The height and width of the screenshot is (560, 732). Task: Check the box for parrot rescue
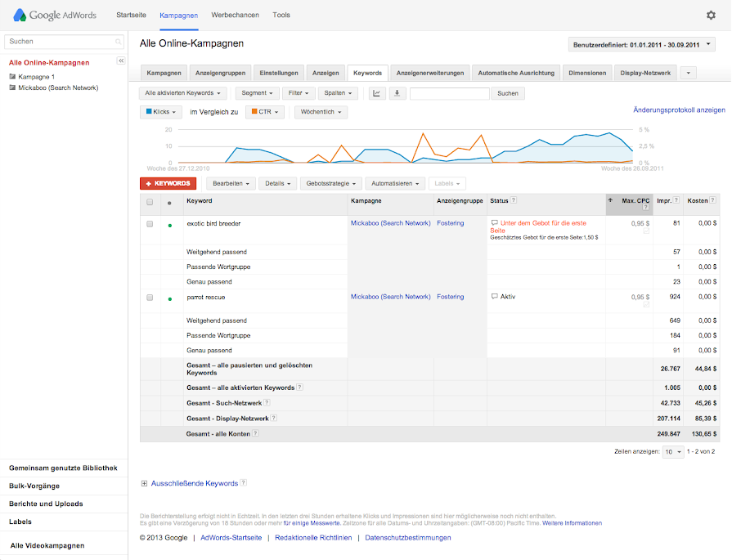150,298
